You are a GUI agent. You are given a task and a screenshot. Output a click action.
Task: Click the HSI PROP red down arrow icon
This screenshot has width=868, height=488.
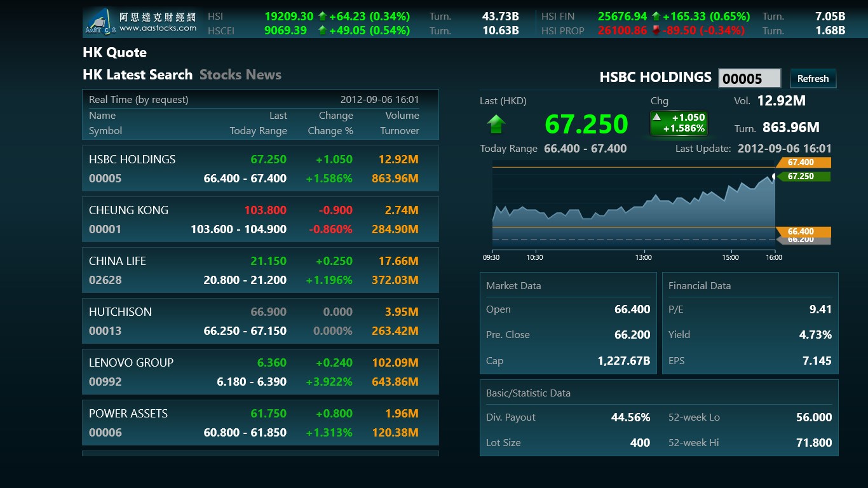(656, 30)
